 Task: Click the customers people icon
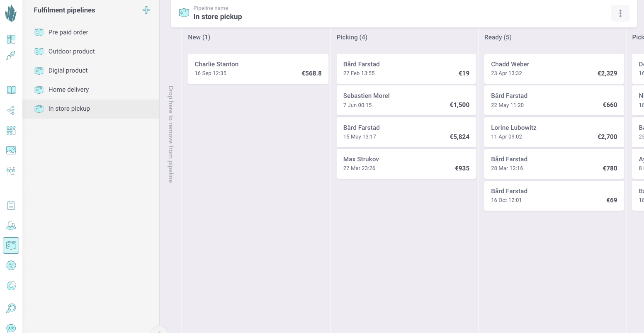coord(11,226)
